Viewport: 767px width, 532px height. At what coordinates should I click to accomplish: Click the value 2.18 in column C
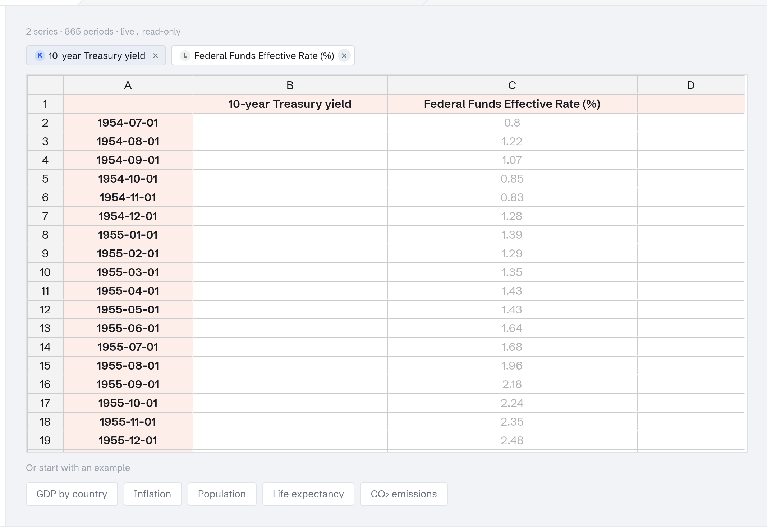coord(512,385)
